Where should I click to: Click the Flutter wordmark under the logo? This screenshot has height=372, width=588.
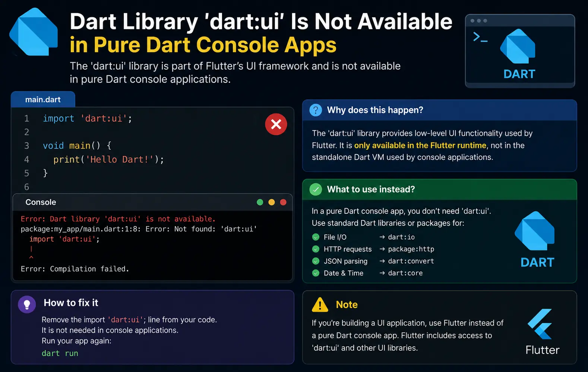click(x=542, y=350)
